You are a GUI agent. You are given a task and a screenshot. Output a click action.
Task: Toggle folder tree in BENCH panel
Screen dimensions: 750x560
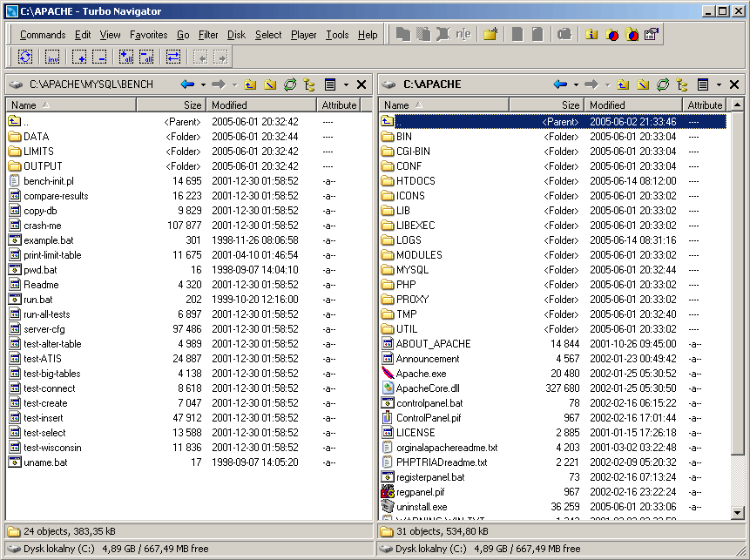point(309,84)
